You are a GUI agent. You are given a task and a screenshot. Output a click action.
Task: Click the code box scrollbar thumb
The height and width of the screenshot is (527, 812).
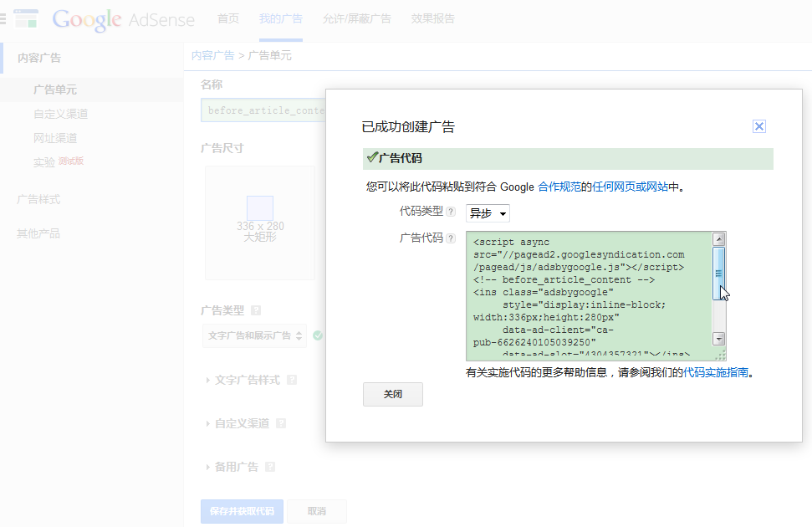click(x=719, y=274)
